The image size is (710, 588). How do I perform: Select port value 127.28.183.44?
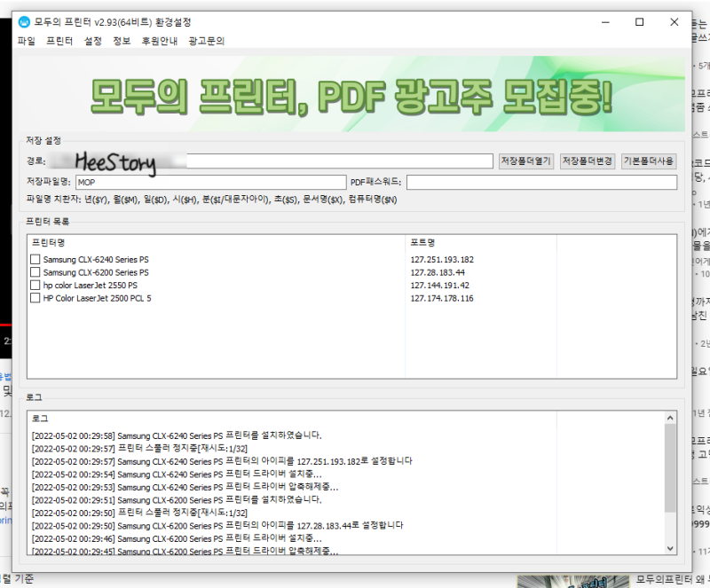438,272
